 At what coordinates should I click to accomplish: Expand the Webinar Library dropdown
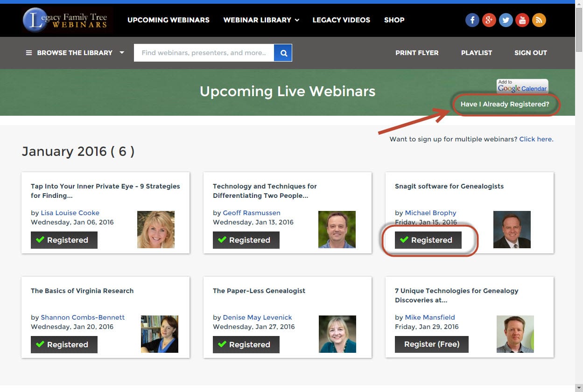point(261,20)
